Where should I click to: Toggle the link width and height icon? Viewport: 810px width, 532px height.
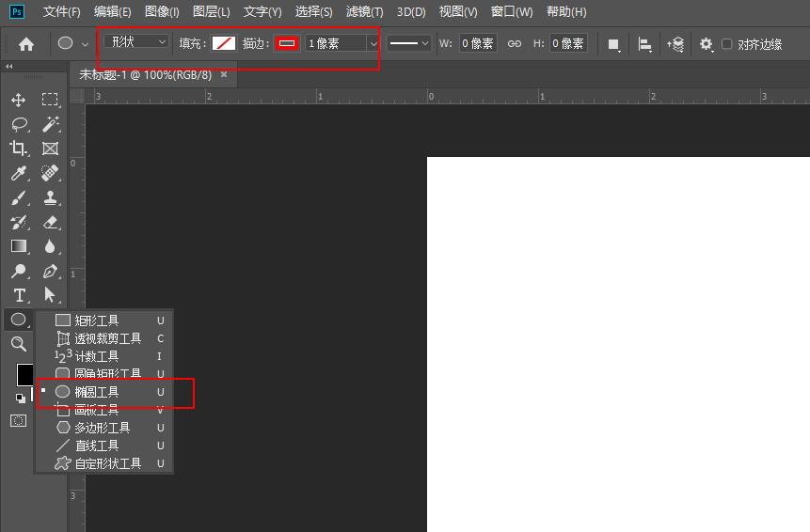(514, 43)
